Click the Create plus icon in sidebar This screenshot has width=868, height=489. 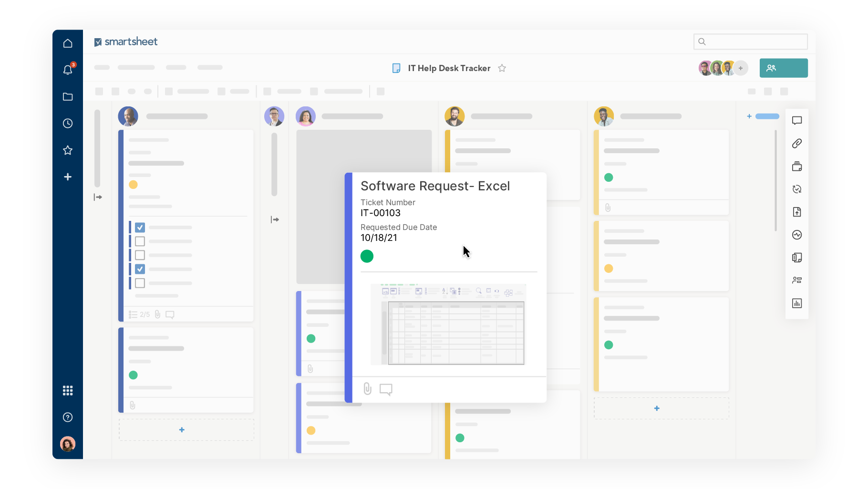[68, 177]
